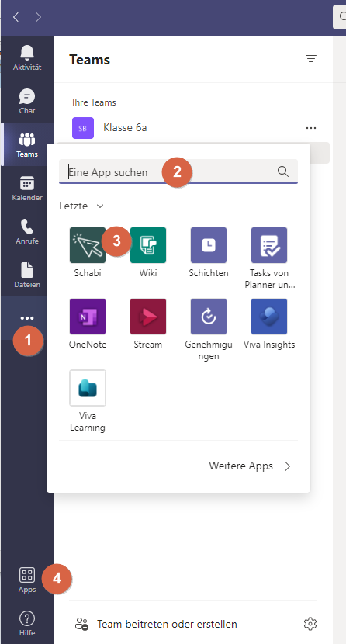Click into Eine App suchen field

(x=178, y=171)
